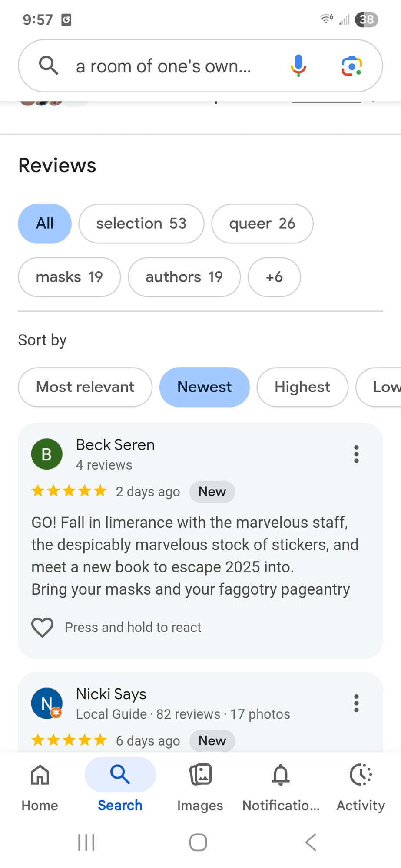Filter reviews by "selection" keyword
This screenshot has height=868, width=401.
tap(141, 224)
